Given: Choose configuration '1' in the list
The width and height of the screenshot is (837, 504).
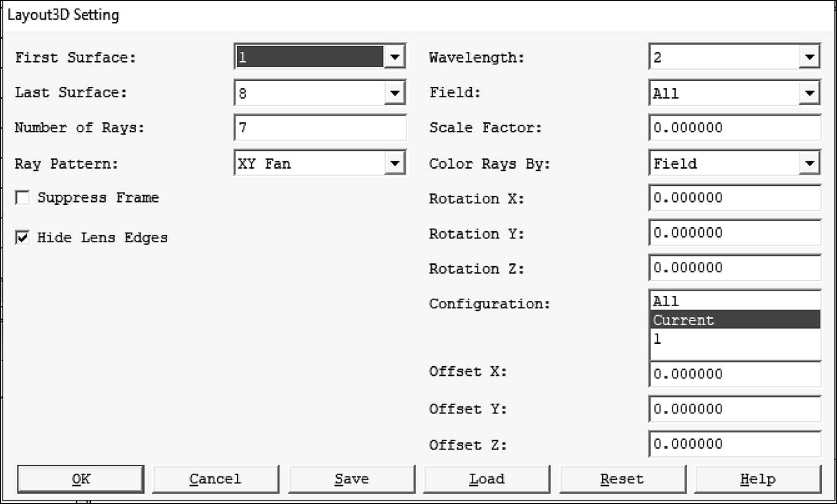Looking at the screenshot, I should [x=733, y=339].
